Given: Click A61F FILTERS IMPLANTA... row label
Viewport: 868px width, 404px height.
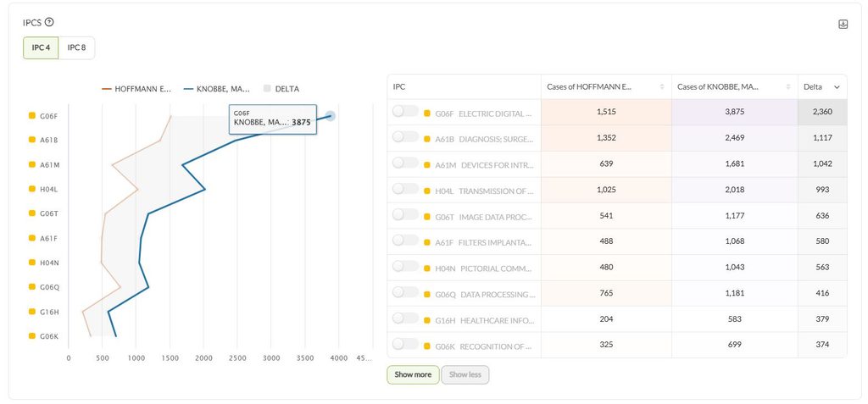Looking at the screenshot, I should [485, 243].
